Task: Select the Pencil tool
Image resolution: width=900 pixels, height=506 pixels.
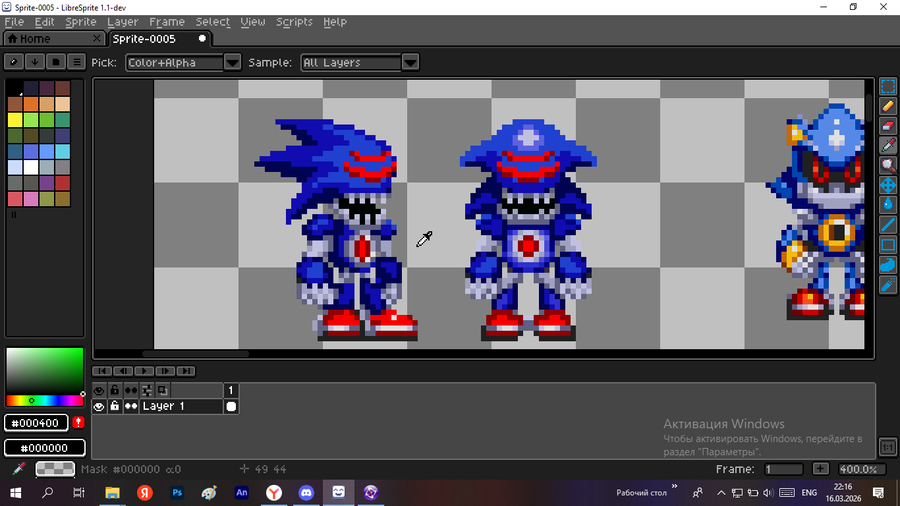Action: 888,106
